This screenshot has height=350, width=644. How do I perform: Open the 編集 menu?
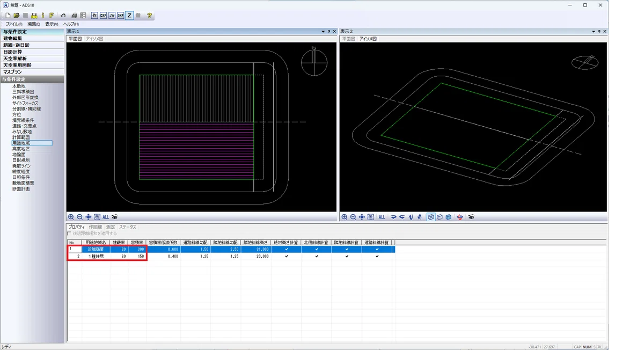[34, 24]
